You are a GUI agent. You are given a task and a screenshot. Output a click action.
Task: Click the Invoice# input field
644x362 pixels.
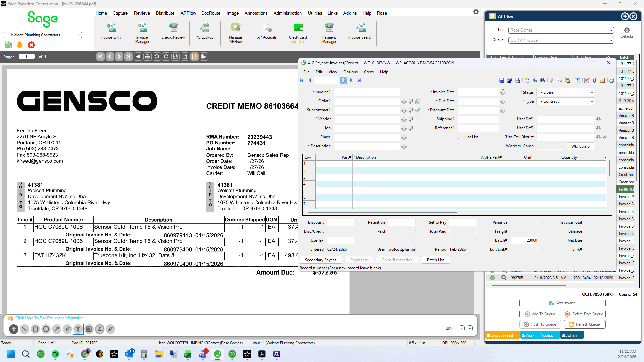(367, 92)
